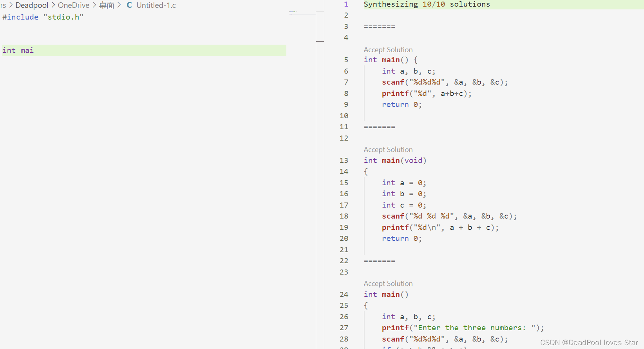The height and width of the screenshot is (349, 644).
Task: Click 'return 0;' on line 20
Action: pyautogui.click(x=402, y=239)
